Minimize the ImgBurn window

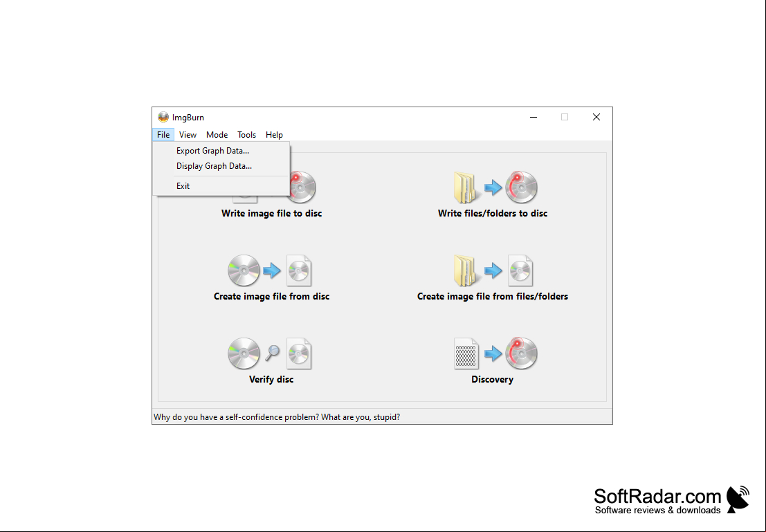point(534,117)
